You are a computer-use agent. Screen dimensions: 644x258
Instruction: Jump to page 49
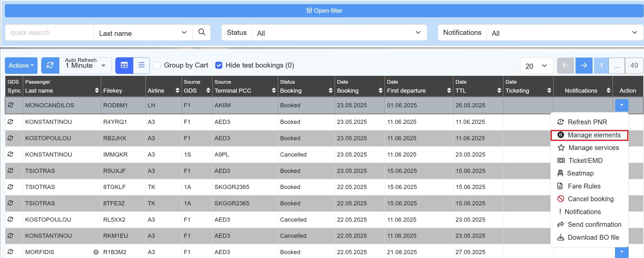[x=634, y=65]
